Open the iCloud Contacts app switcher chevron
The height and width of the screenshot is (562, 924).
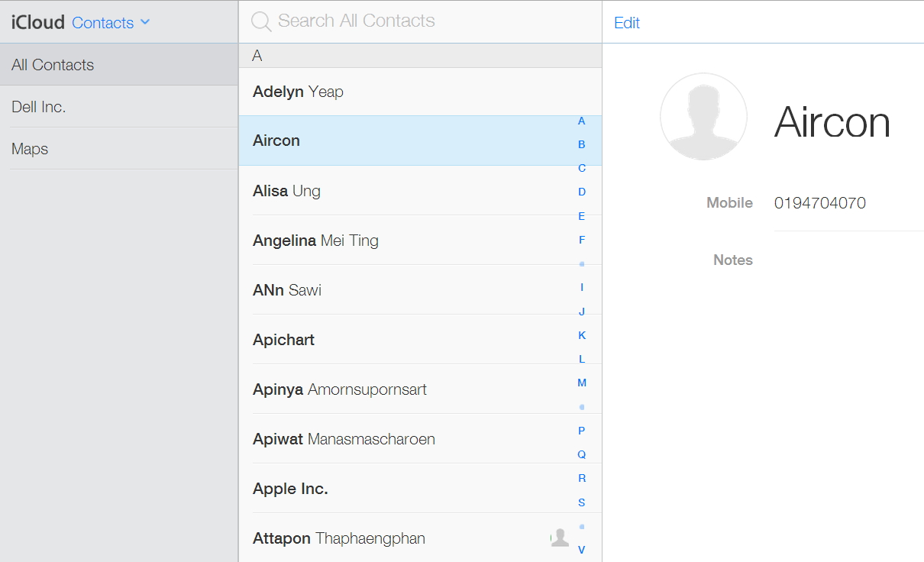click(145, 22)
